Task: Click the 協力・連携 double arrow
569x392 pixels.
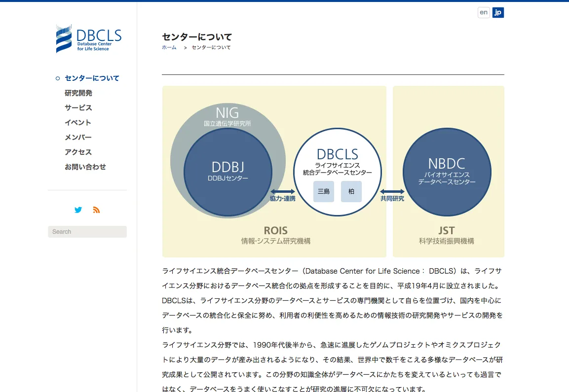Action: pos(283,191)
